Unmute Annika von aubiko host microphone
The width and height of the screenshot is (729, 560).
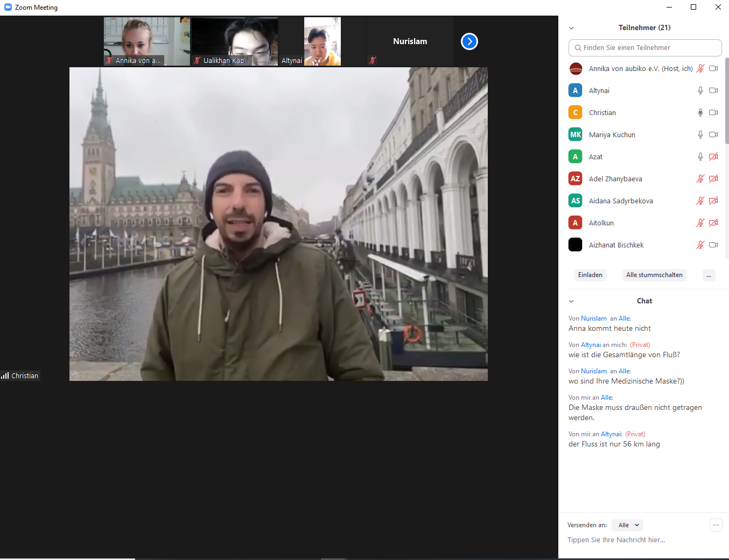[x=700, y=68]
